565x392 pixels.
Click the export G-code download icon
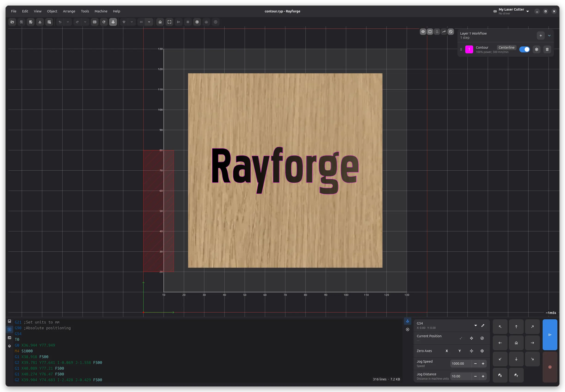[x=40, y=22]
